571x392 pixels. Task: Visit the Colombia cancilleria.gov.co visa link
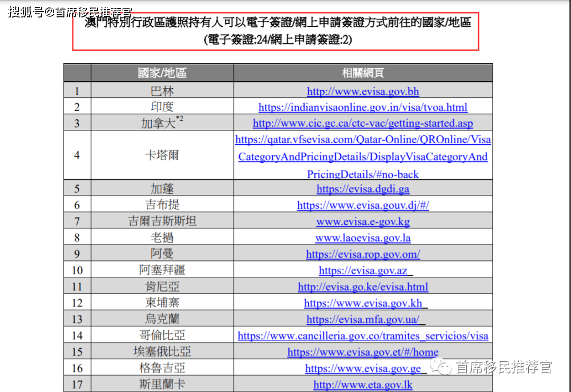(363, 335)
